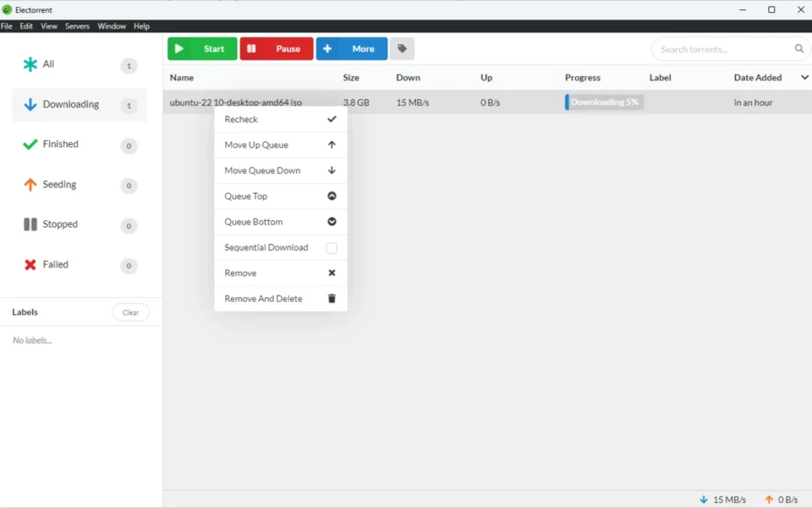Open the Servers menu
This screenshot has height=508, width=812.
77,26
